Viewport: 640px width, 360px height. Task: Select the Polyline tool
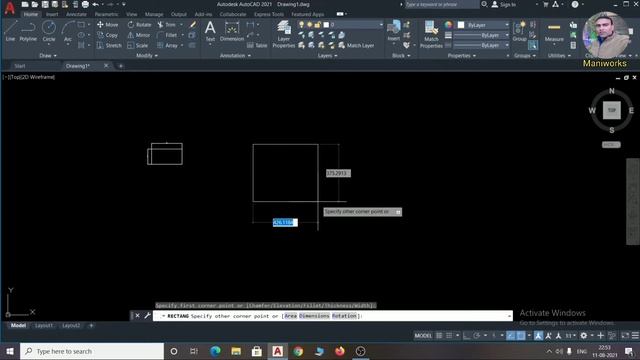pyautogui.click(x=28, y=31)
